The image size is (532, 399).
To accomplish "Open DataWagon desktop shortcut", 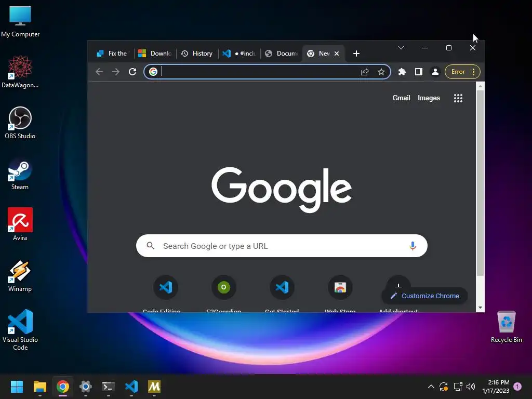I will click(x=20, y=72).
